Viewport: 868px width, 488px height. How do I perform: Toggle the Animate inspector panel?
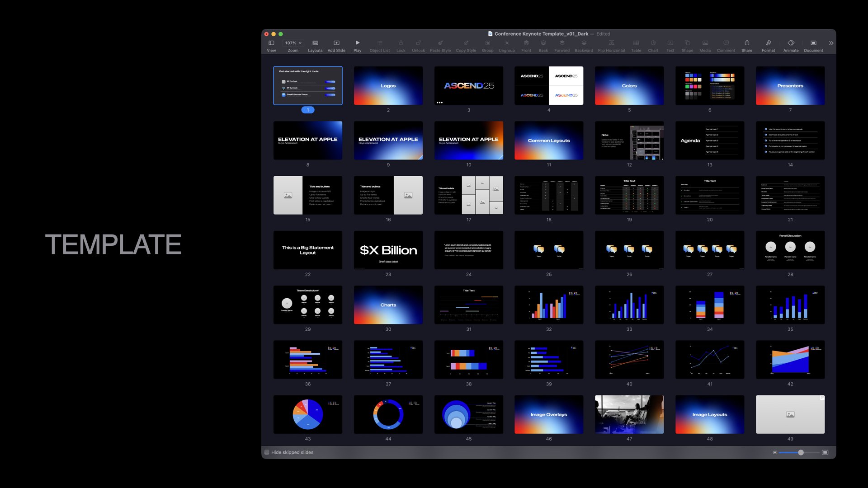pyautogui.click(x=791, y=43)
